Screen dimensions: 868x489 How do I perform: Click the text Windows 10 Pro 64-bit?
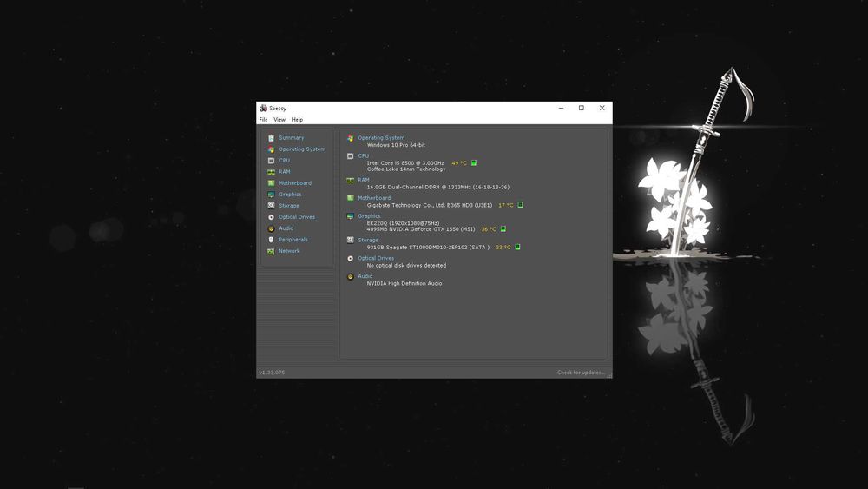click(396, 145)
